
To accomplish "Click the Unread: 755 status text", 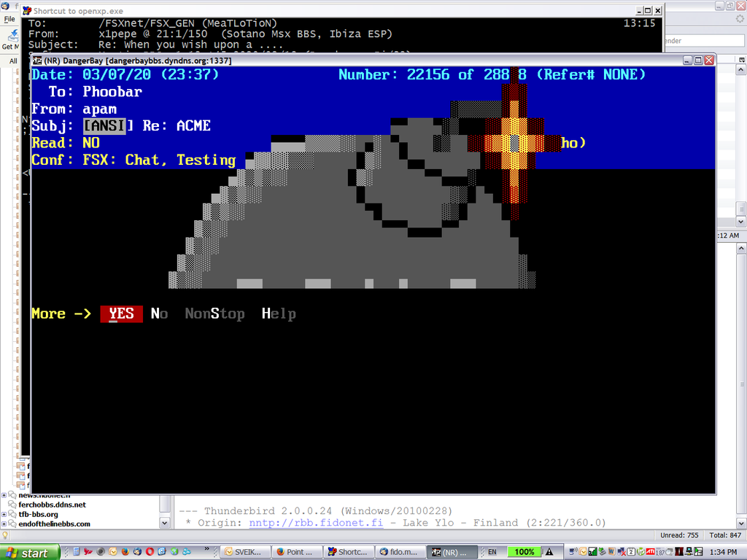I will click(x=679, y=535).
